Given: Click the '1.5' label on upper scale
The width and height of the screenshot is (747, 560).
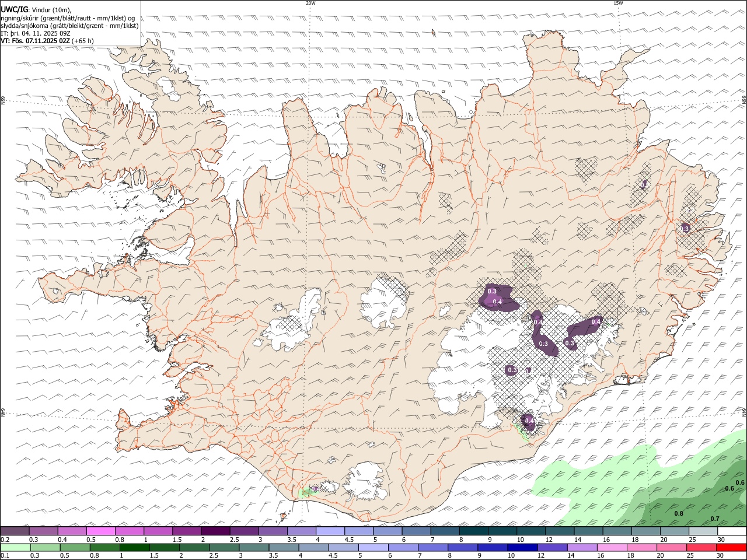Looking at the screenshot, I should coord(177,540).
